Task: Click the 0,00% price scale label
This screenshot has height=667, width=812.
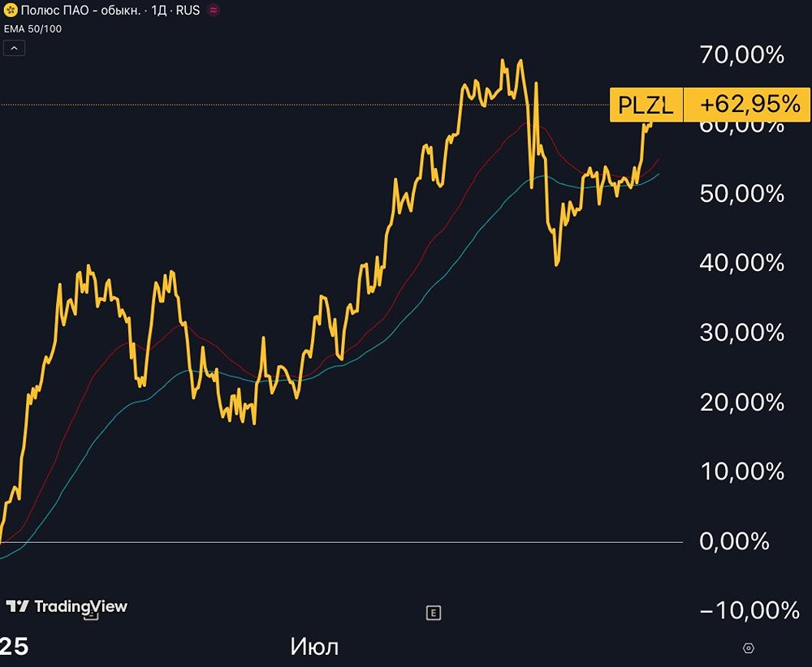Action: (734, 541)
